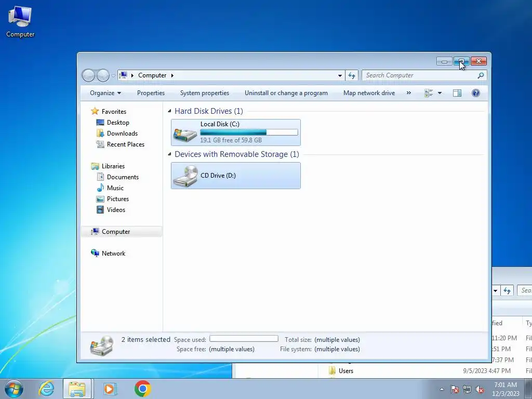Collapse the Hard Disk Drives group
This screenshot has width=532, height=399.
coord(169,111)
